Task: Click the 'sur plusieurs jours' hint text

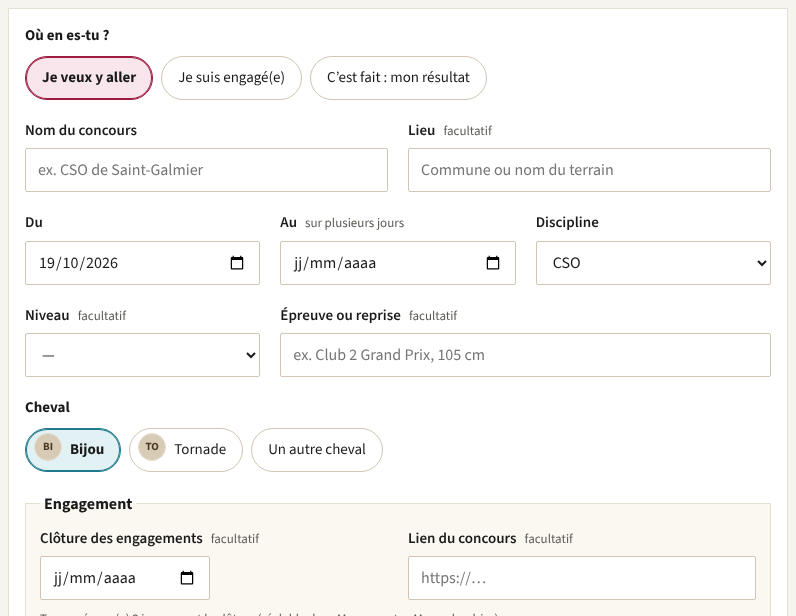Action: 354,223
